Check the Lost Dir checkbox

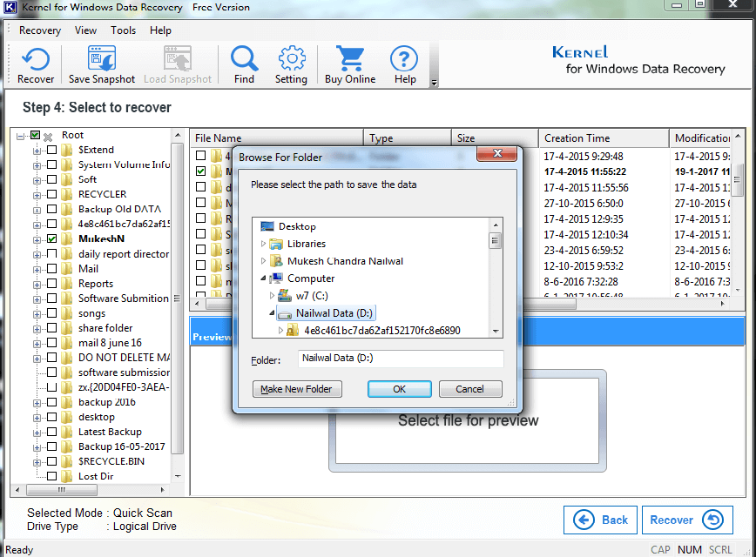[52, 476]
